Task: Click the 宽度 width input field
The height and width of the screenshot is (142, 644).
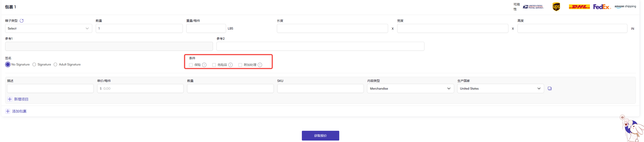Action: click(x=452, y=28)
